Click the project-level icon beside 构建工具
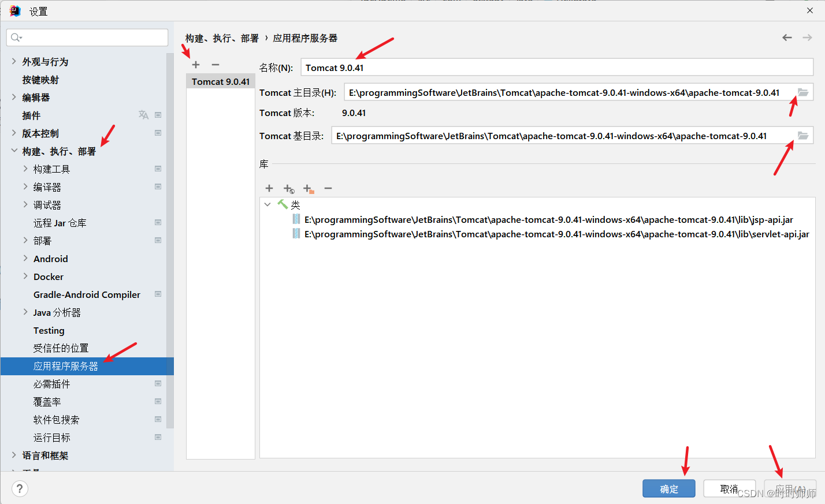Viewport: 825px width, 504px height. [158, 169]
